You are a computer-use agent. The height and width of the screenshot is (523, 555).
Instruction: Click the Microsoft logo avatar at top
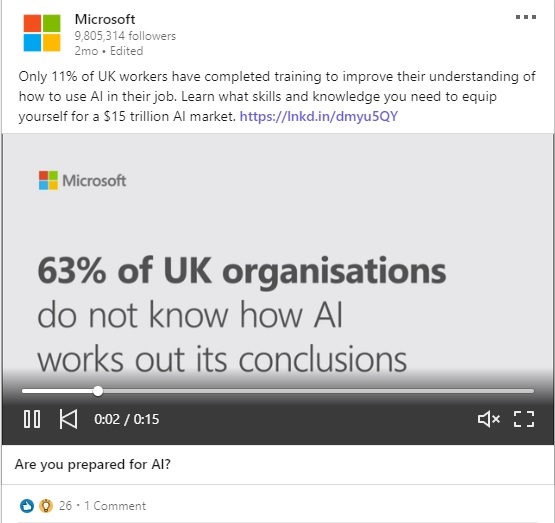[x=42, y=33]
